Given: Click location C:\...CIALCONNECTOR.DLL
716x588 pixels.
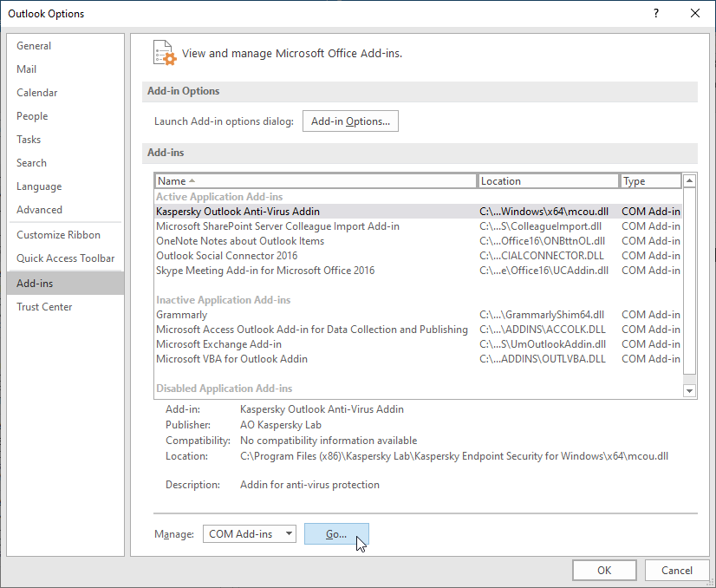Looking at the screenshot, I should 542,255.
